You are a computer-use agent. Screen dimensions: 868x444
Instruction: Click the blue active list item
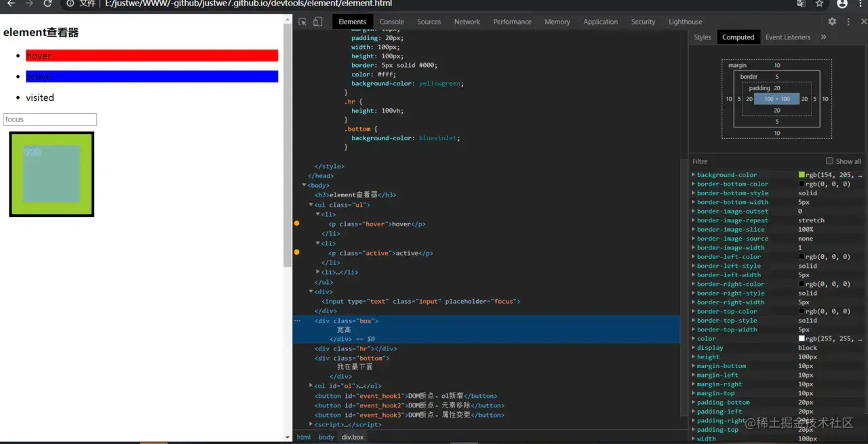[x=152, y=77]
